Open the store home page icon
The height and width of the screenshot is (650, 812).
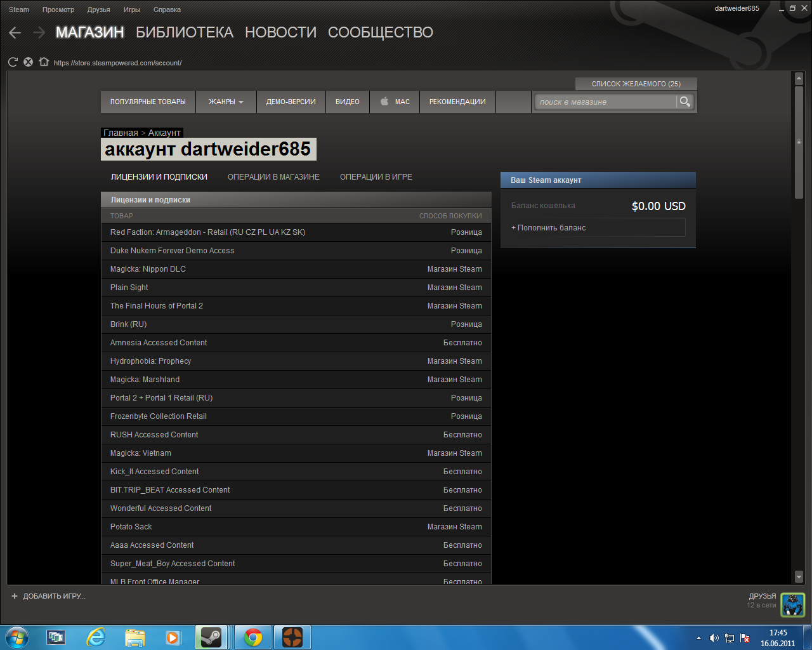pos(44,62)
